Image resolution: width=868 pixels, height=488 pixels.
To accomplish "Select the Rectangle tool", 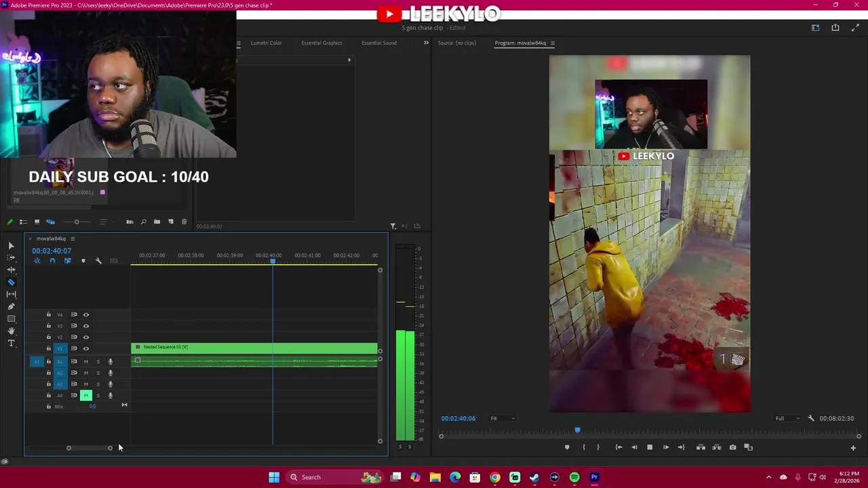I will coord(11,319).
